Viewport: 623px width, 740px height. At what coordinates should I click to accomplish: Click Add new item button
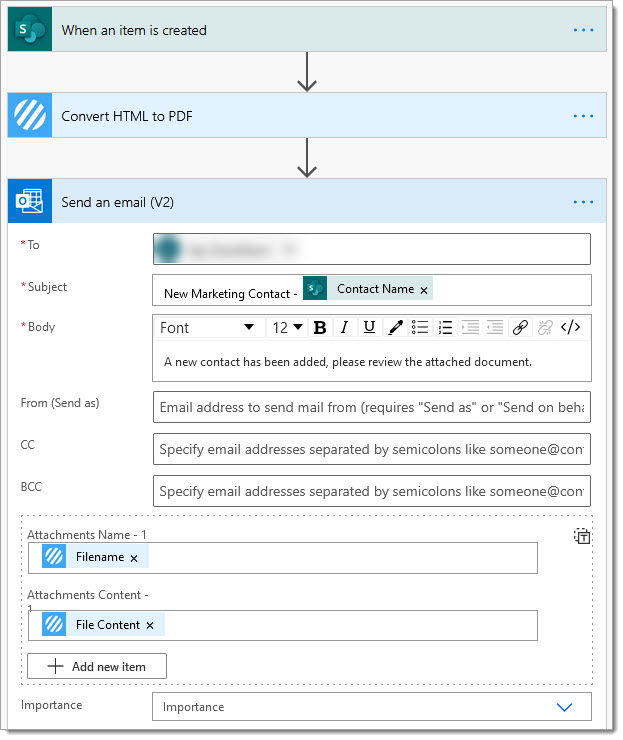(x=97, y=666)
